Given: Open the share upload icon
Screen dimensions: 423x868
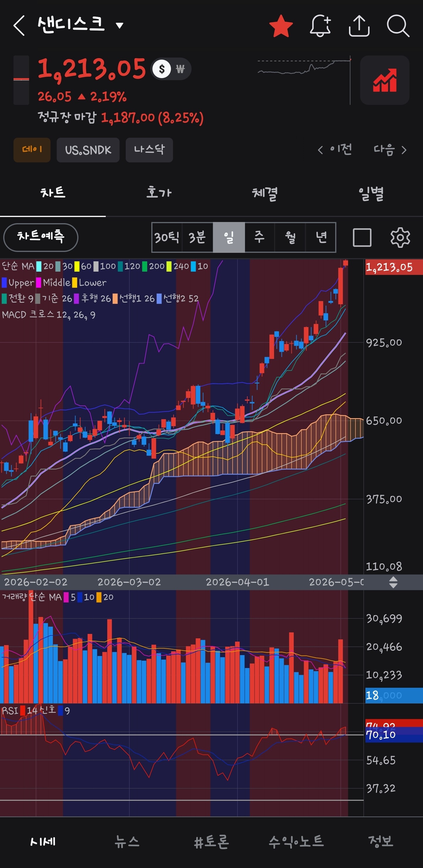Looking at the screenshot, I should 359,26.
